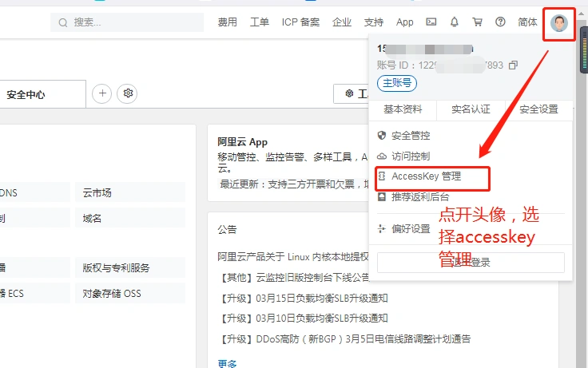Viewport: 588px width, 368px height.
Task: Open the 安全设置 tab
Action: (539, 109)
